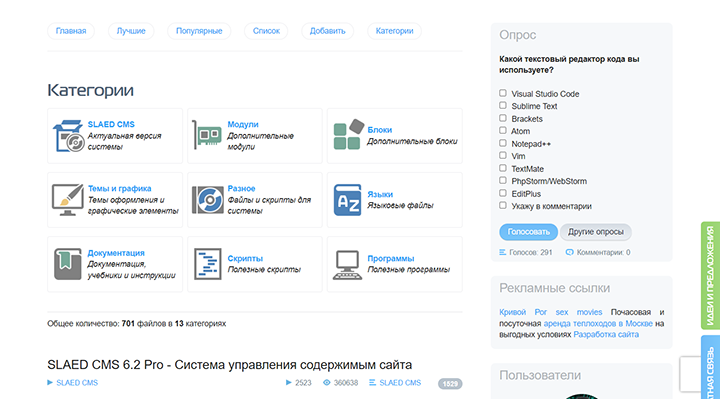Click the eye views icon next to 360638
This screenshot has width=720, height=399.
coord(326,382)
